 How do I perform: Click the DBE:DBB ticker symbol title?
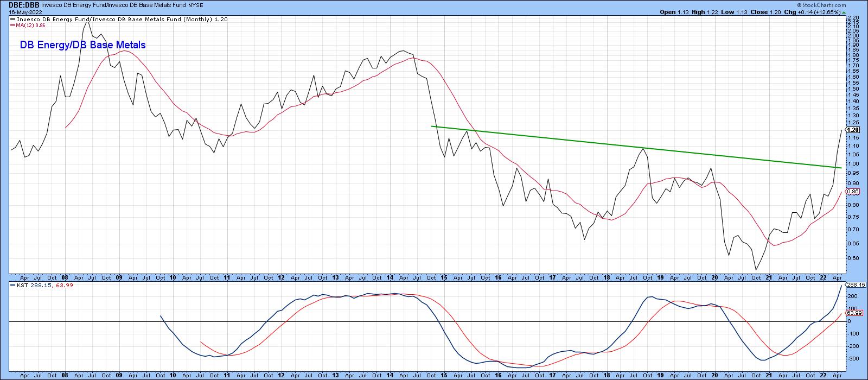click(x=19, y=5)
